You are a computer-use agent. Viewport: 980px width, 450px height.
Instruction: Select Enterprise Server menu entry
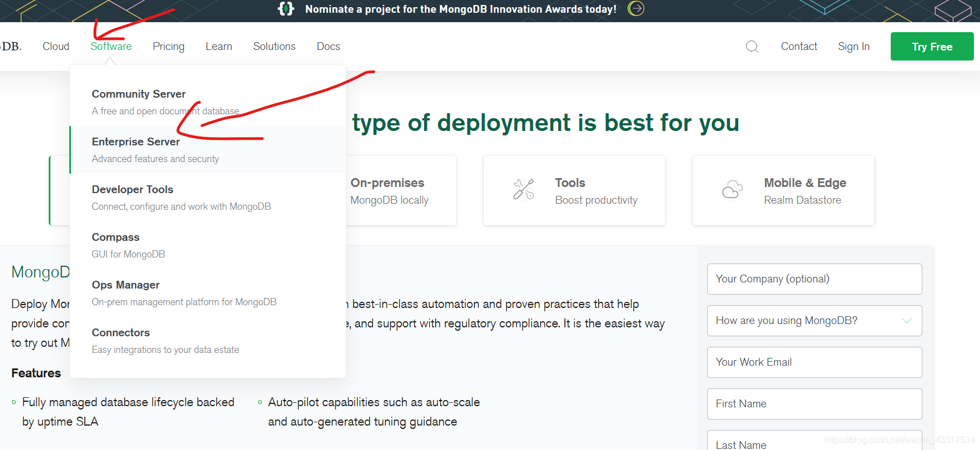click(x=208, y=150)
